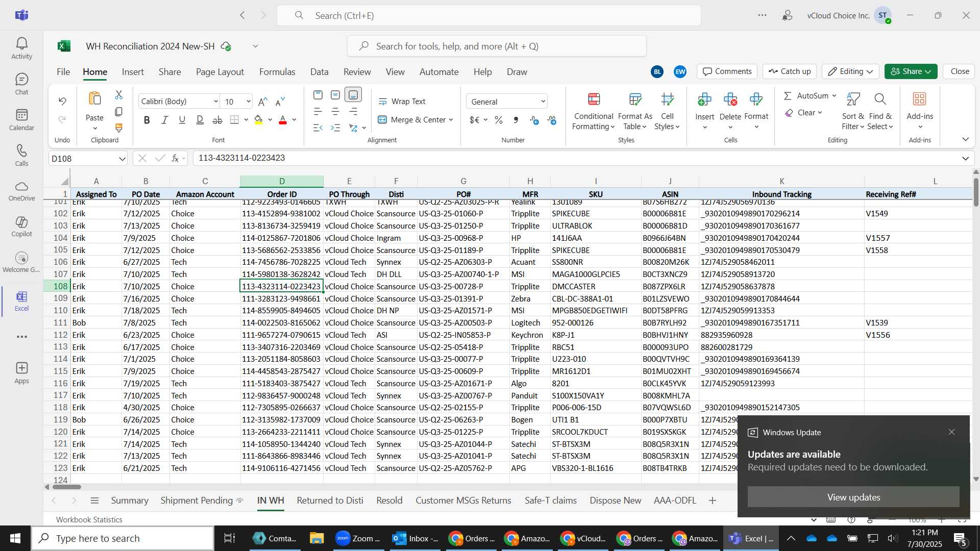Screen dimensions: 980x551
Task: Click horizontal scrollbar thumb
Action: [67, 487]
